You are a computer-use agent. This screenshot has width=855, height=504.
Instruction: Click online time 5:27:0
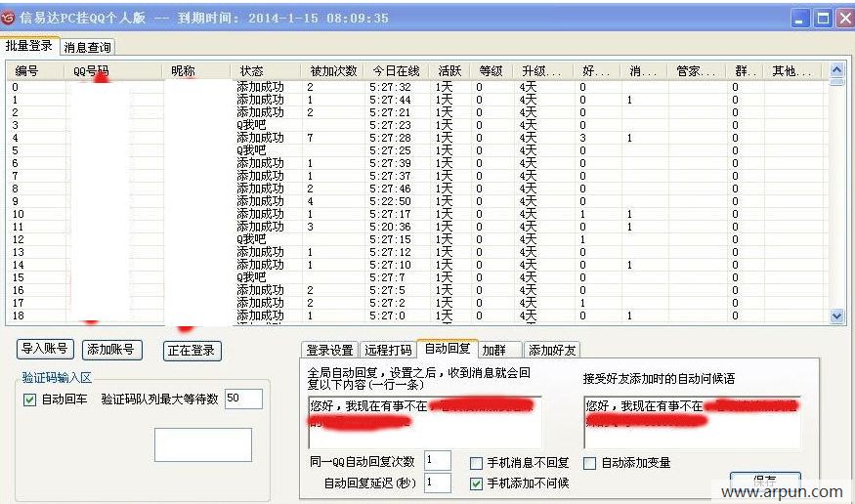point(387,315)
